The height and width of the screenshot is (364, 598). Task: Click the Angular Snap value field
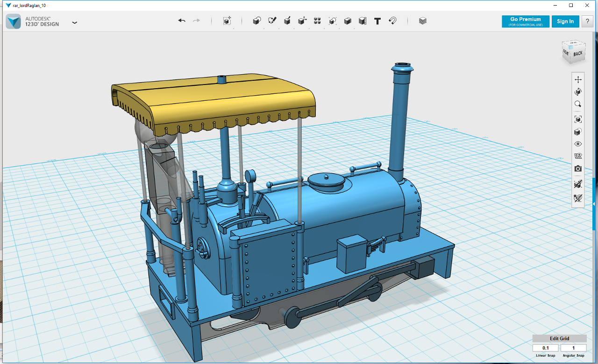coord(573,348)
